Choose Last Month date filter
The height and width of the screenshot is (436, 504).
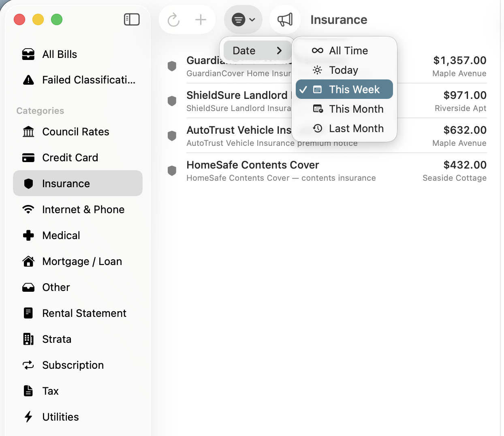point(344,128)
